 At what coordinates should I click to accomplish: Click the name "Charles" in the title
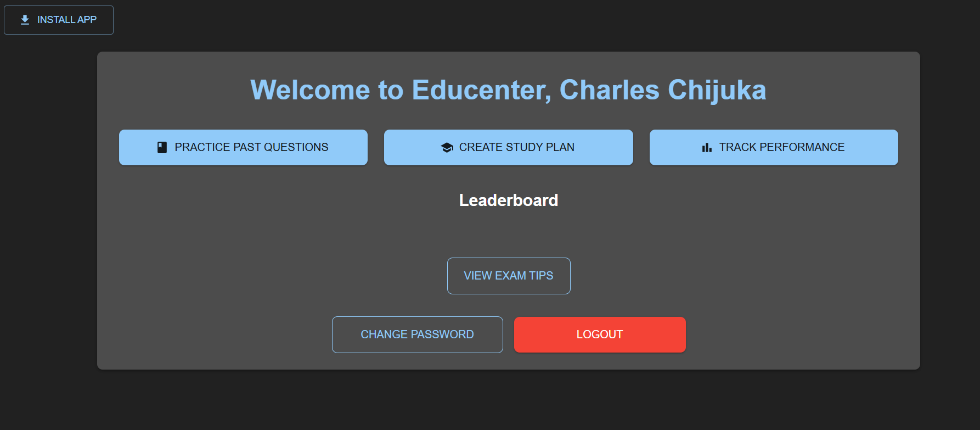[609, 90]
